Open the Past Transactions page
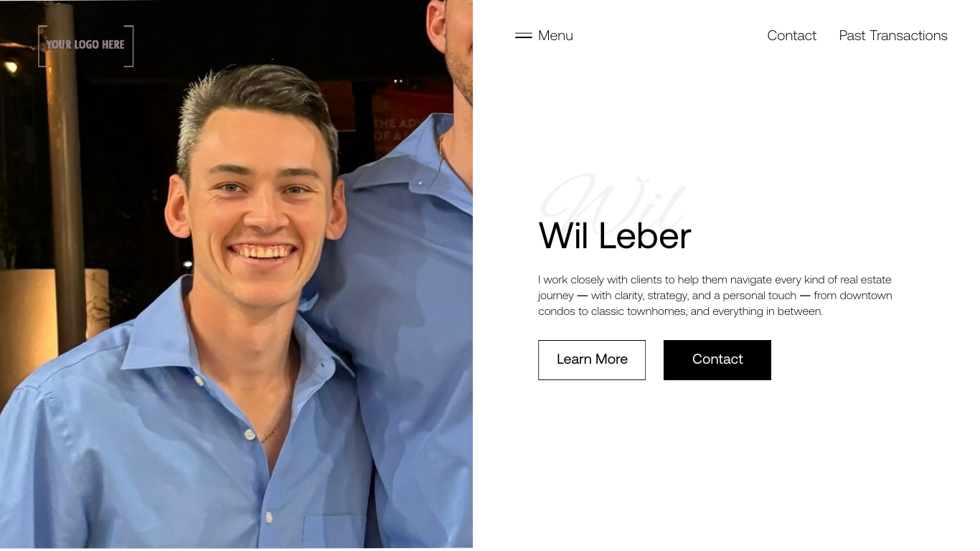The width and height of the screenshot is (980, 551). point(893,35)
